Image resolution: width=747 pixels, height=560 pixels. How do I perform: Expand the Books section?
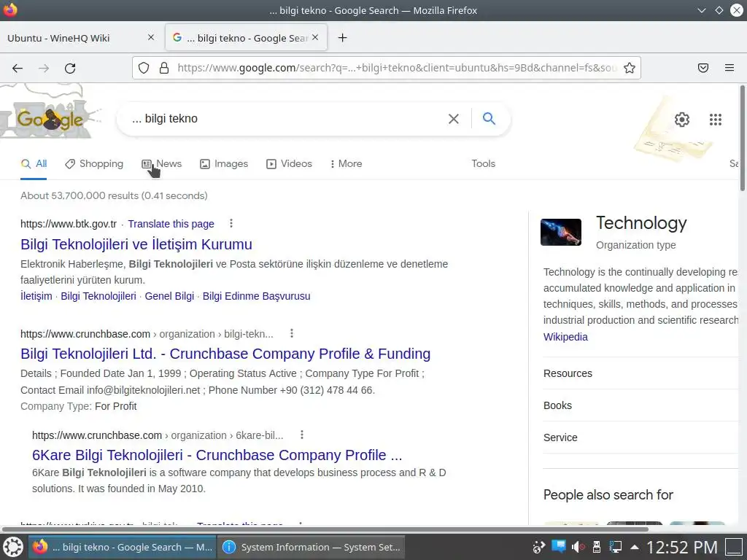pyautogui.click(x=640, y=405)
